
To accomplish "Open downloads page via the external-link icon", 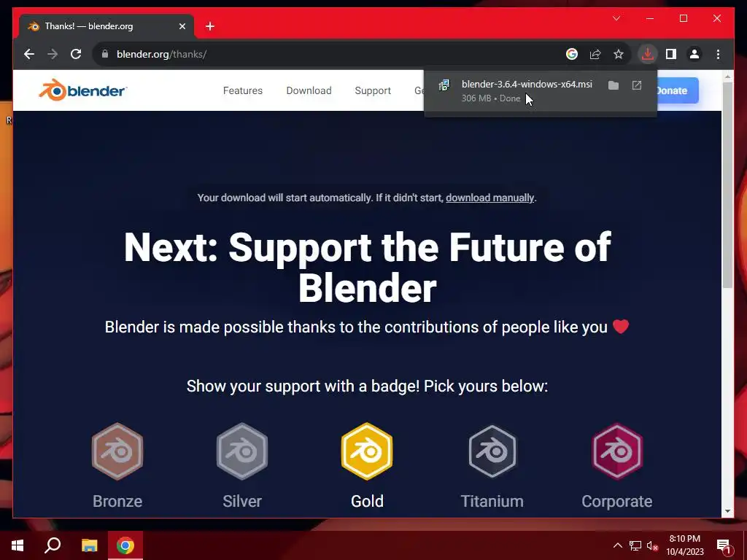I will point(637,85).
